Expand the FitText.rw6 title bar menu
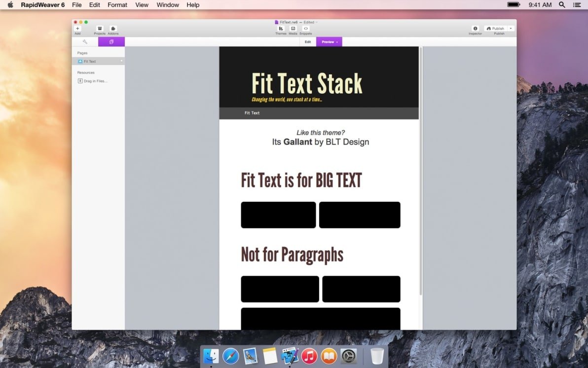The width and height of the screenshot is (588, 368). click(x=318, y=22)
